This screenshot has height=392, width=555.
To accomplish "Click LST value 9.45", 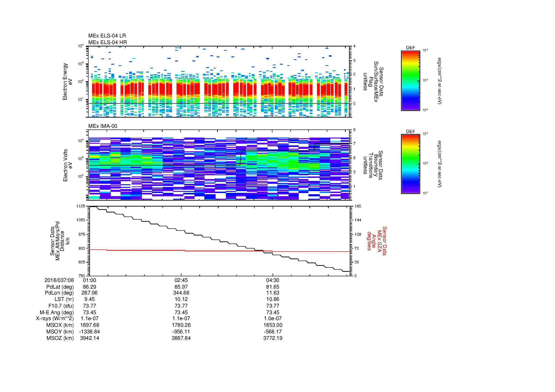I will [x=89, y=299].
